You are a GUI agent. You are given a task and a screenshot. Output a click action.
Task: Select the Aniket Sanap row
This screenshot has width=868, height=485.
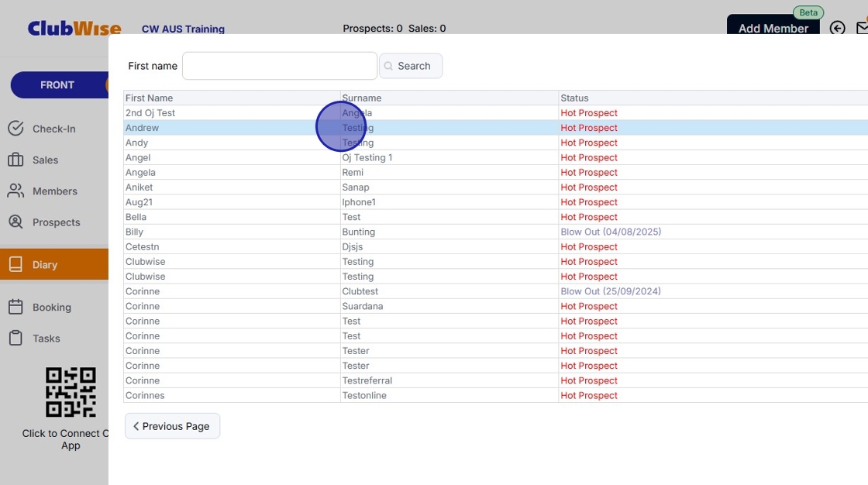tap(495, 187)
